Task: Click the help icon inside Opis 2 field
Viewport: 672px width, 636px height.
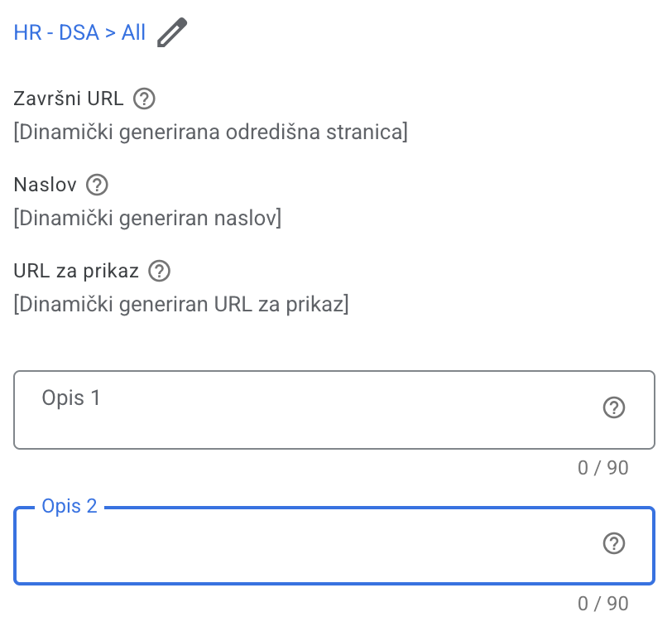Action: pyautogui.click(x=614, y=543)
